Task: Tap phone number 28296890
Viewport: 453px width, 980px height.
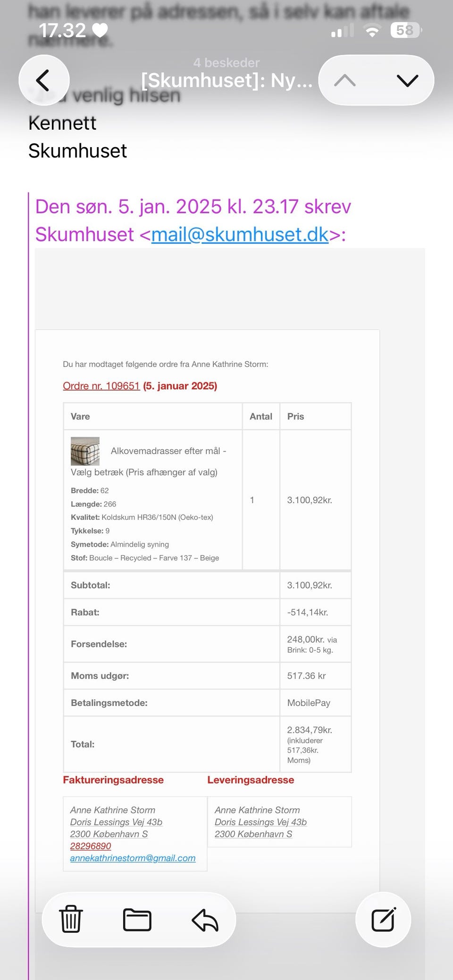Action: [x=91, y=846]
